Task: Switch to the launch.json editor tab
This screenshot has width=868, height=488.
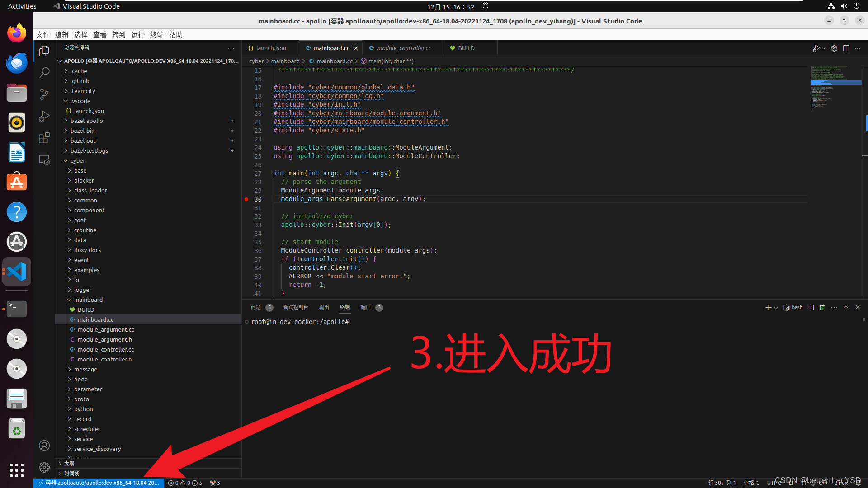Action: pos(270,48)
